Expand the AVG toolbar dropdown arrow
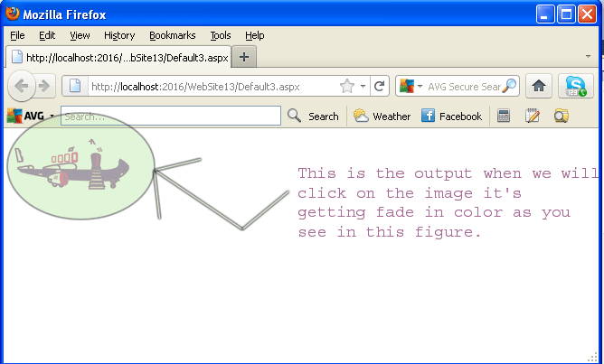The width and height of the screenshot is (604, 364). point(52,116)
